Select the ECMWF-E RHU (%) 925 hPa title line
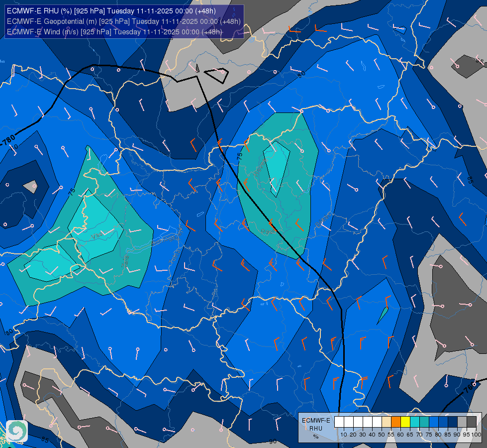 point(111,11)
